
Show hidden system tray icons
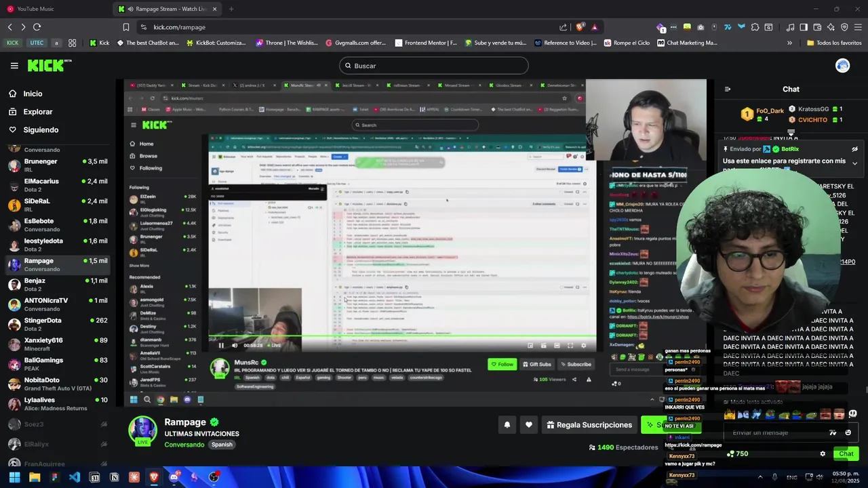tap(759, 477)
